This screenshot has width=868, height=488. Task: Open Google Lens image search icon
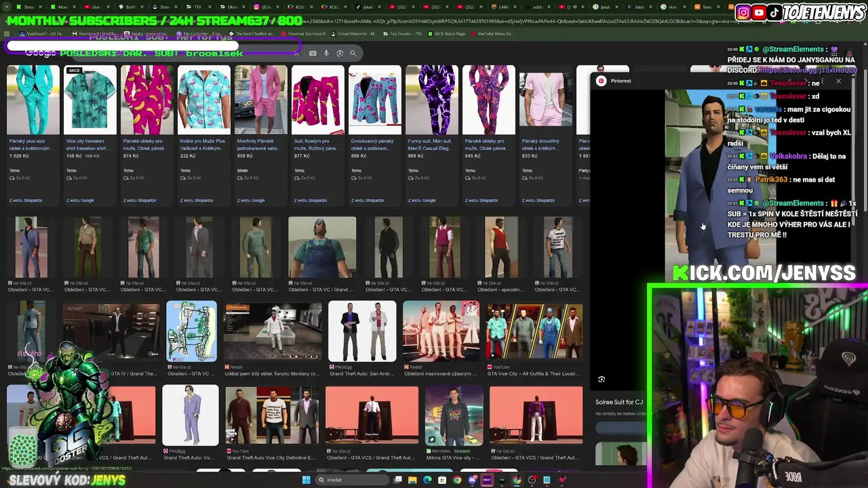tap(340, 53)
